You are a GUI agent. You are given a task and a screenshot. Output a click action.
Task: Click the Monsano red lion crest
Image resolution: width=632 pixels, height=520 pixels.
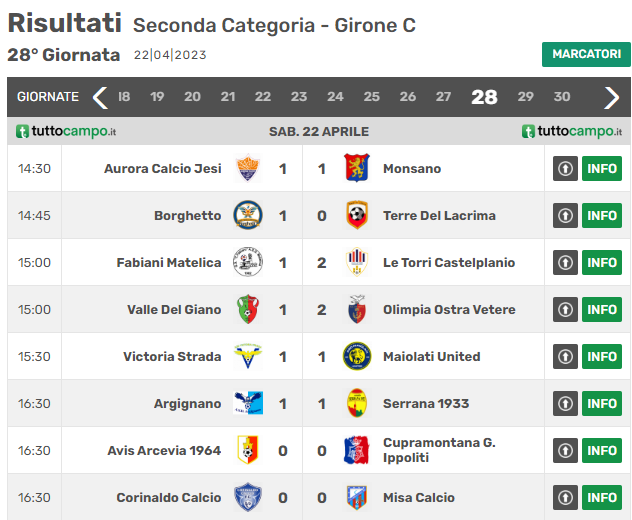(x=357, y=168)
